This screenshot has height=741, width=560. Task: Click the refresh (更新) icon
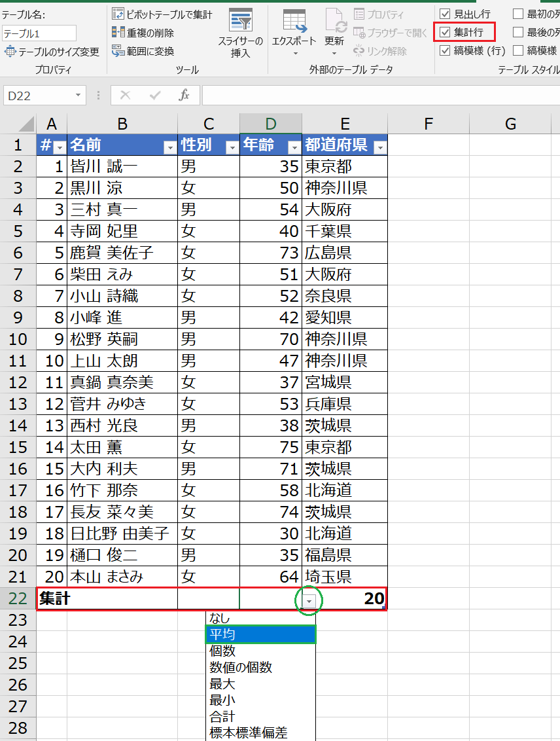click(336, 21)
